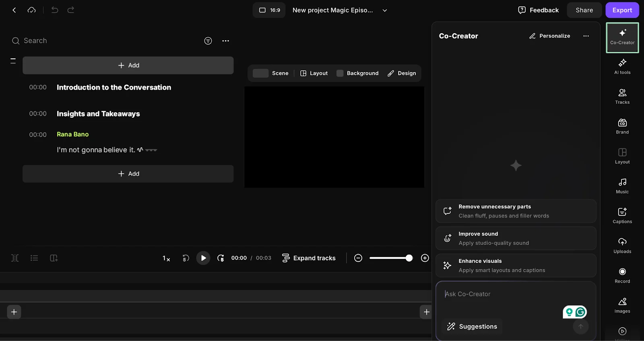Open Uploads sidebar tab
644x341 pixels.
(x=622, y=246)
